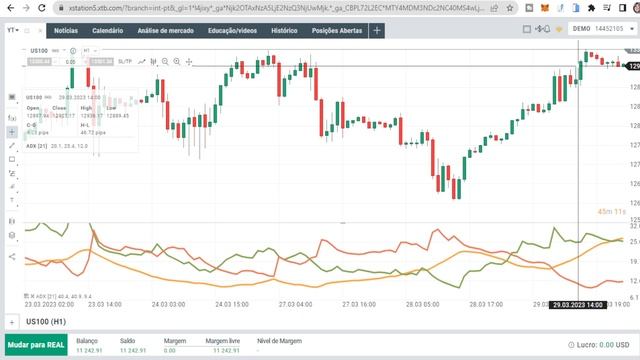Expand the US100 symbol dropdown arrow
This screenshot has height=360, width=640.
tap(64, 51)
